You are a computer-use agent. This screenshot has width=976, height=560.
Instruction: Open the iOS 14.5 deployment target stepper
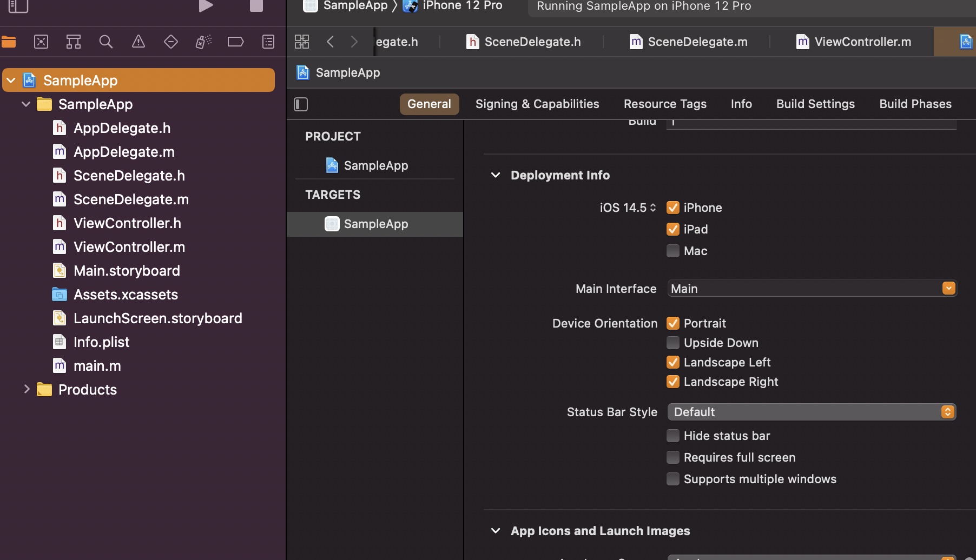[653, 208]
